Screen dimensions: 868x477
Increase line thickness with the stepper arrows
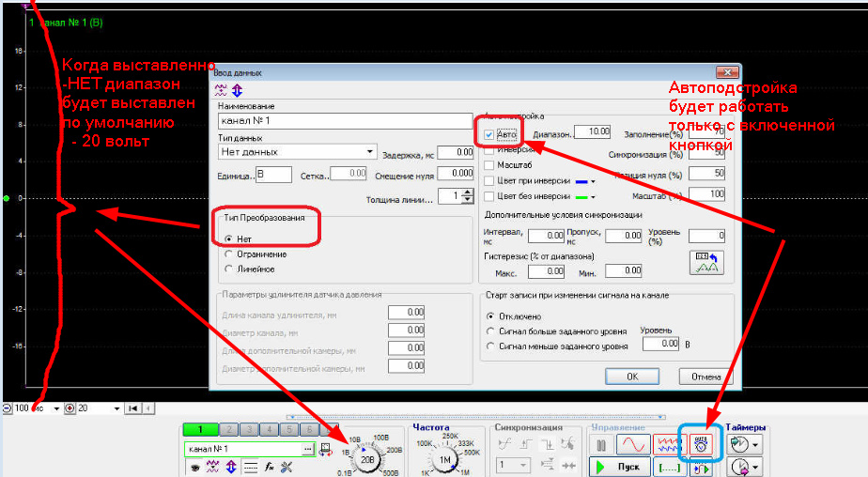468,192
